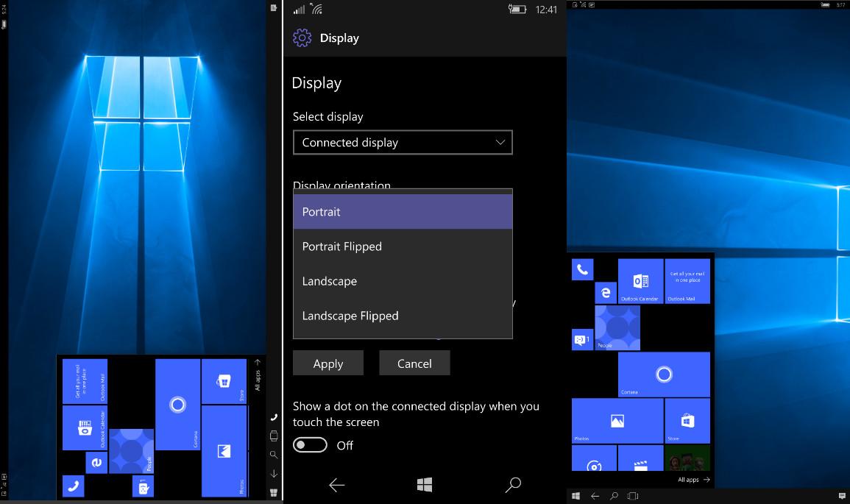This screenshot has height=504, width=850.
Task: Open the People tile on the rotated left screen
Action: tap(132, 451)
